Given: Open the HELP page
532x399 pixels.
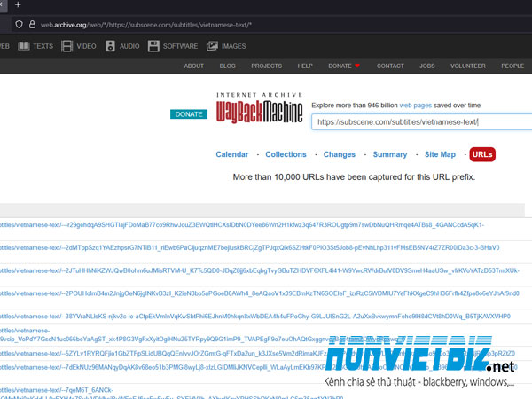Looking at the screenshot, I should pos(305,66).
